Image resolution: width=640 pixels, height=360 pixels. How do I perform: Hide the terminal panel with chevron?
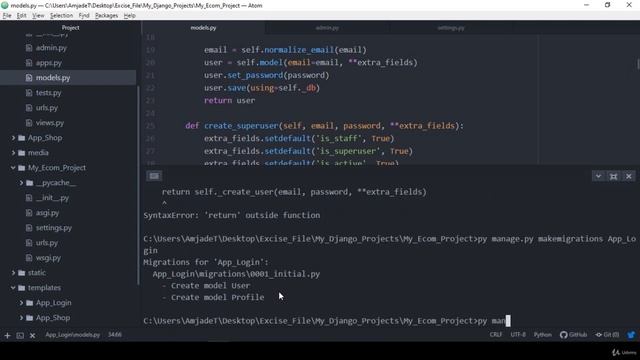pyautogui.click(x=598, y=176)
